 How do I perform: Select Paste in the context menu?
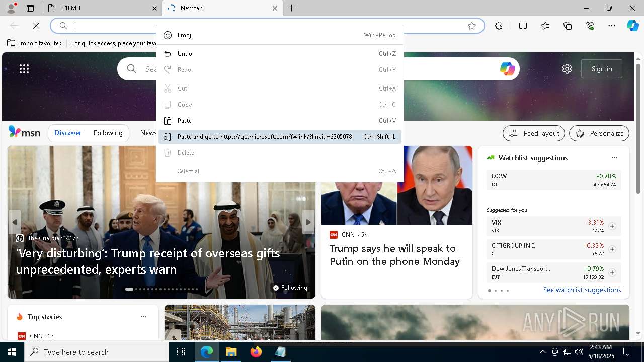tap(280, 121)
